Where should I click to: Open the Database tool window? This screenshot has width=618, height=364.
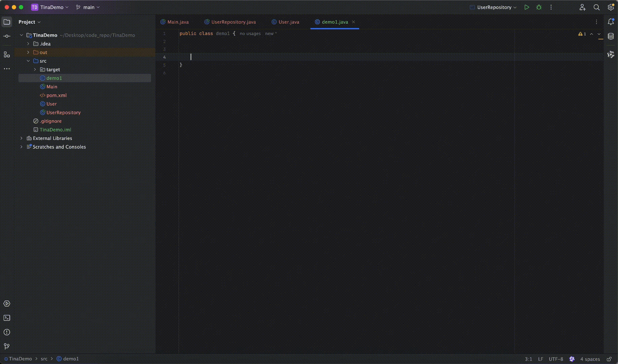click(x=611, y=36)
